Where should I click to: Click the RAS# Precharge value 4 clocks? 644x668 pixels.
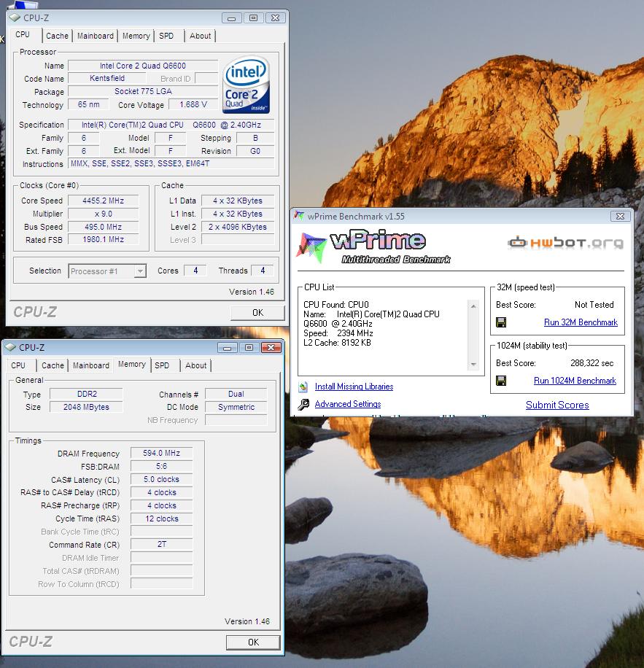161,505
